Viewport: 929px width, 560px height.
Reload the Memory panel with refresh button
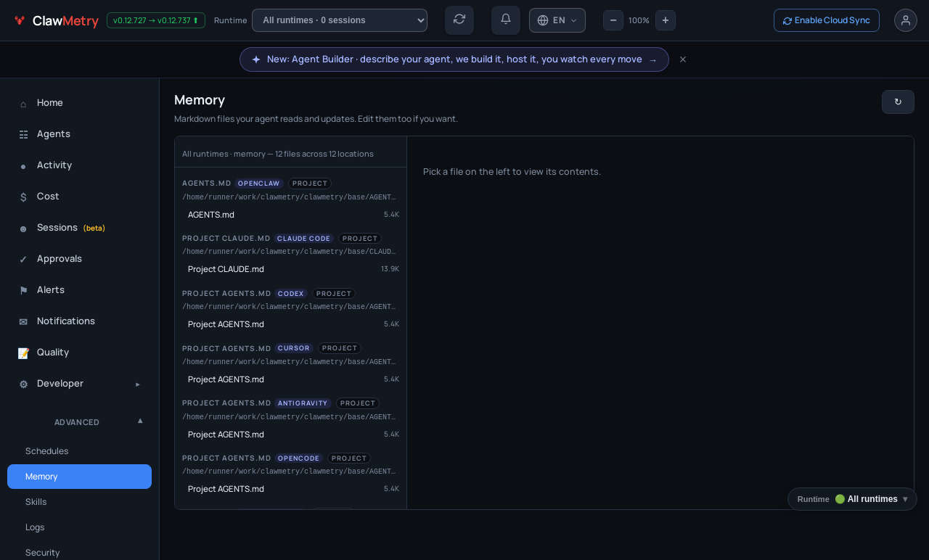[898, 102]
